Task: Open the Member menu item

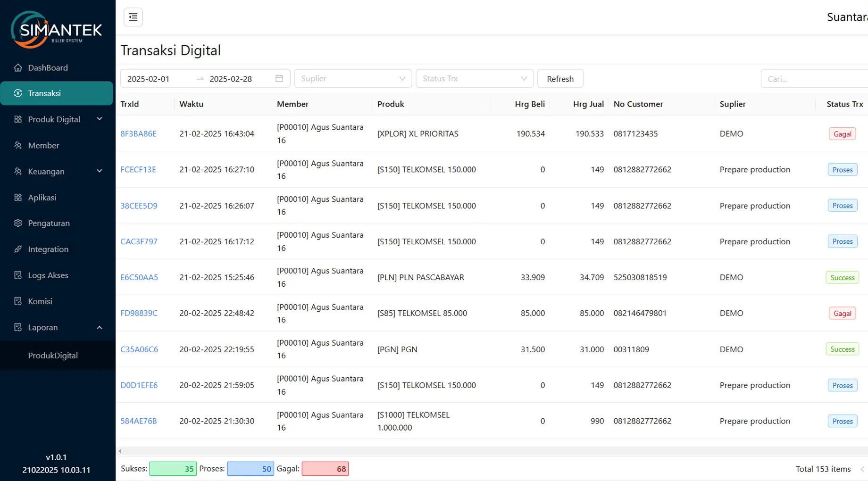Action: click(x=57, y=145)
